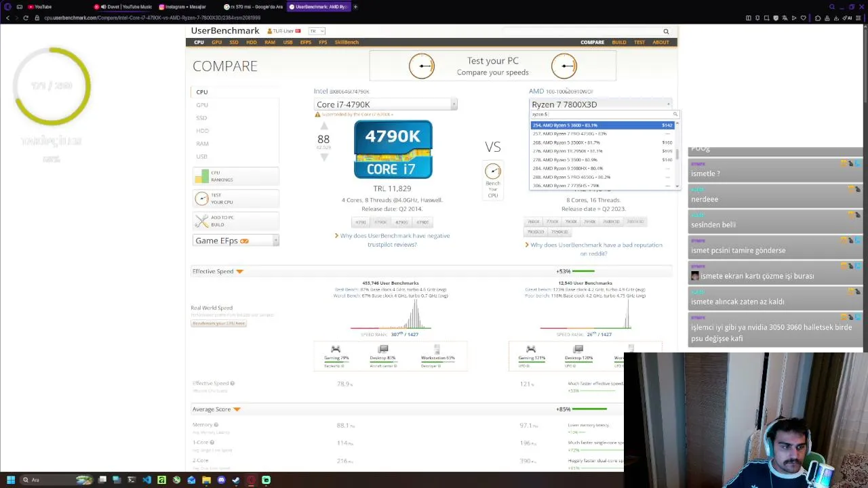868x488 pixels.
Task: Open a new browser tab
Action: click(x=355, y=7)
